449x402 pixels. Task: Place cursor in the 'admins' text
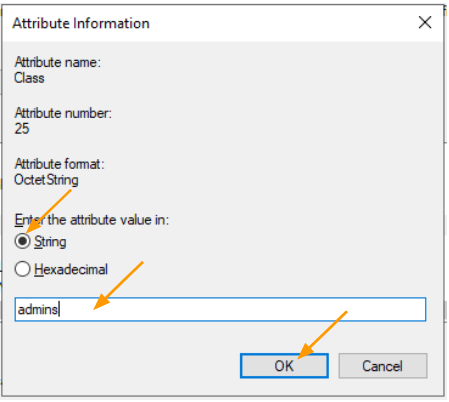point(38,310)
